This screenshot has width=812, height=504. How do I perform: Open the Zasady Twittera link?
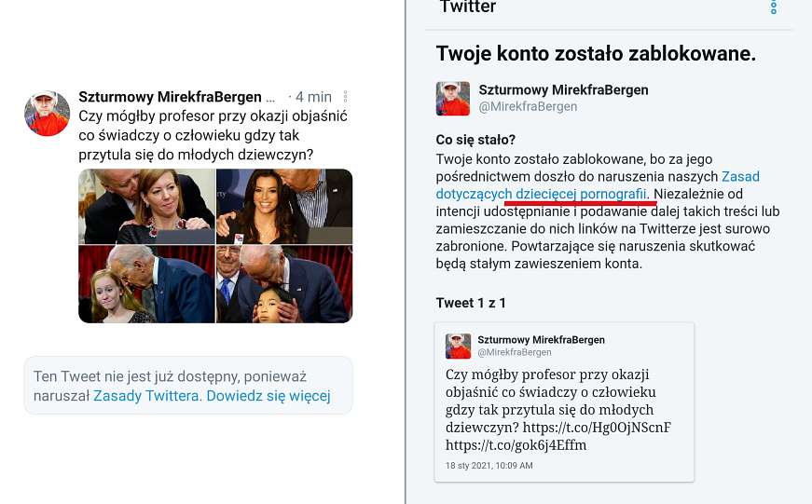coord(146,396)
